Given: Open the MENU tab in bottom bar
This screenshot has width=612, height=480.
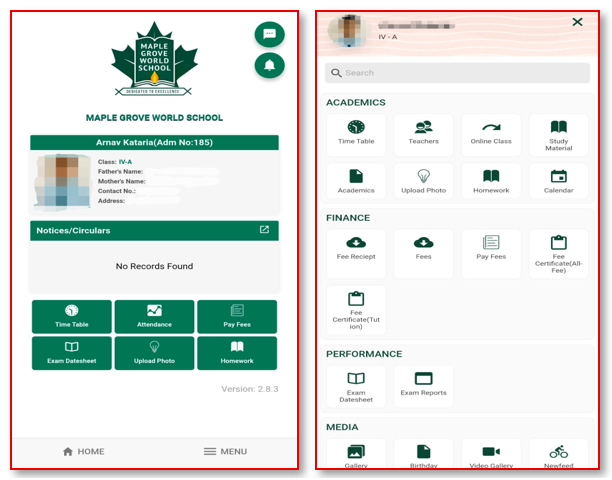Looking at the screenshot, I should click(225, 452).
